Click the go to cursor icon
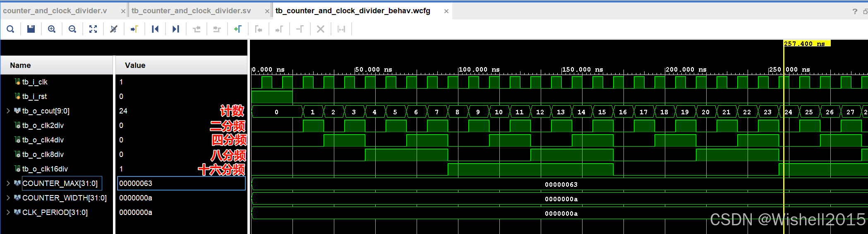Image resolution: width=868 pixels, height=234 pixels. pyautogui.click(x=134, y=29)
